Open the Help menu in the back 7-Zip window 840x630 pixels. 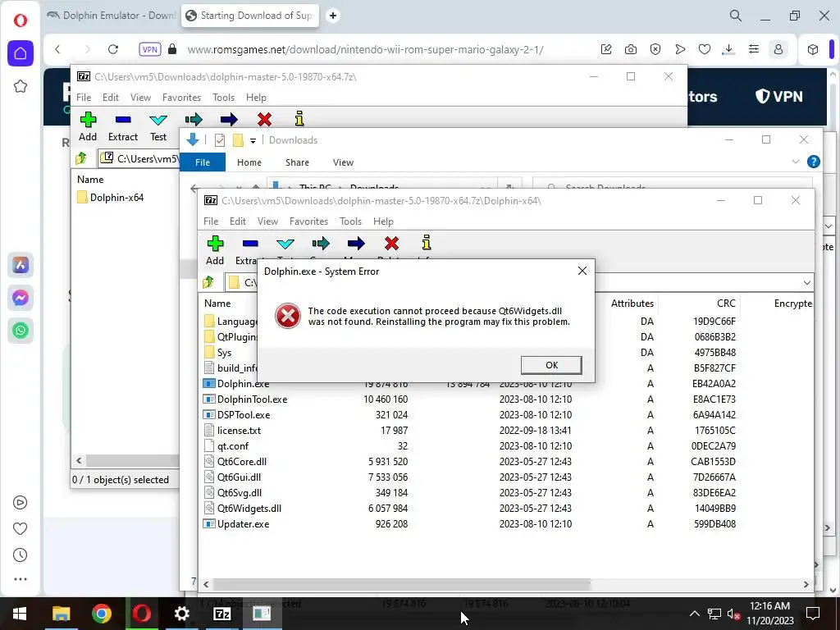[x=256, y=98]
